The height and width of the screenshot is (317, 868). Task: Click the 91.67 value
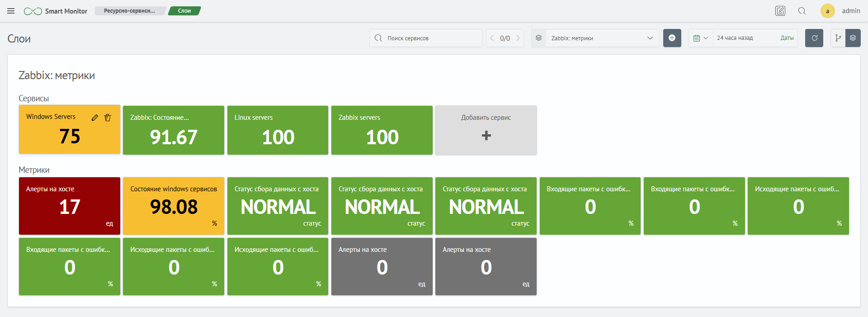point(174,137)
